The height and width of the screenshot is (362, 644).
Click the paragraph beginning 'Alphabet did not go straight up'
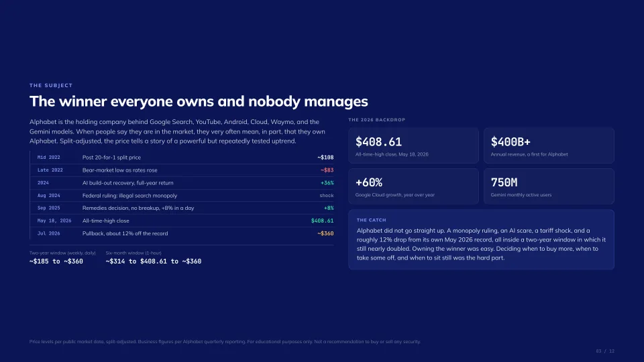(x=481, y=244)
